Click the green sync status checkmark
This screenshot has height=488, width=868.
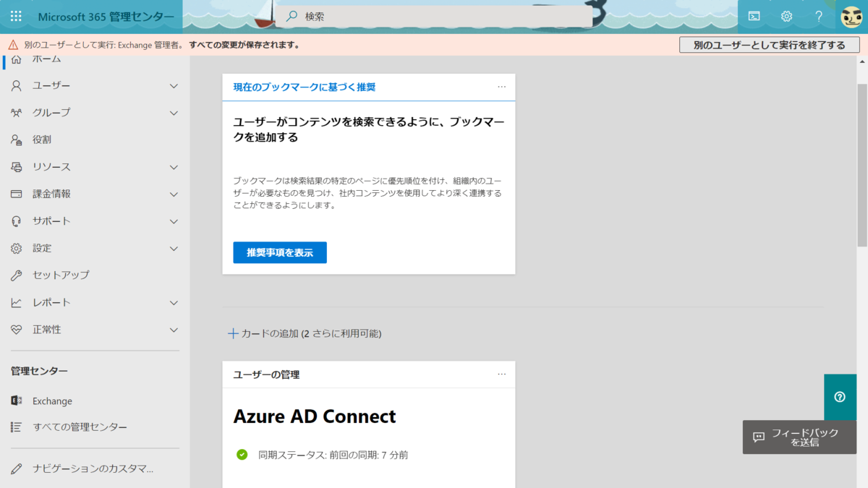(242, 455)
